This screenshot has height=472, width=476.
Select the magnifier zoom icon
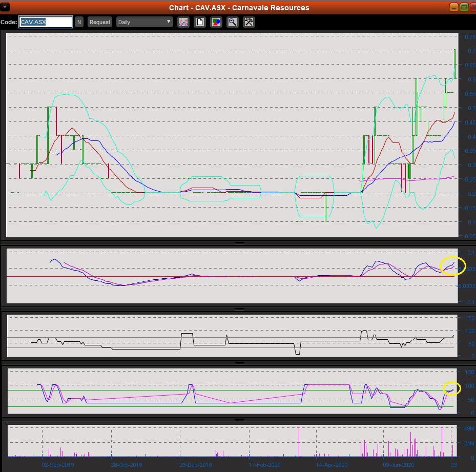click(x=232, y=22)
